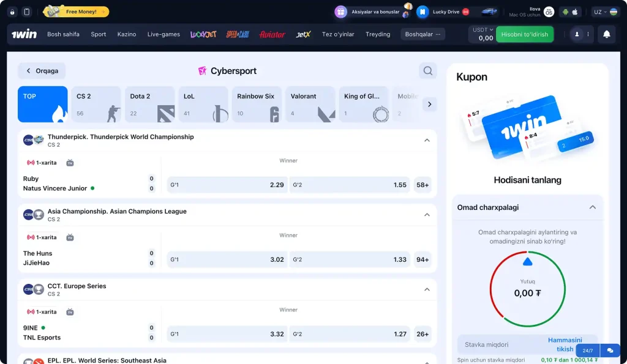Viewport: 627px width, 364px height.
Task: Click the 1win logo
Action: [24, 34]
